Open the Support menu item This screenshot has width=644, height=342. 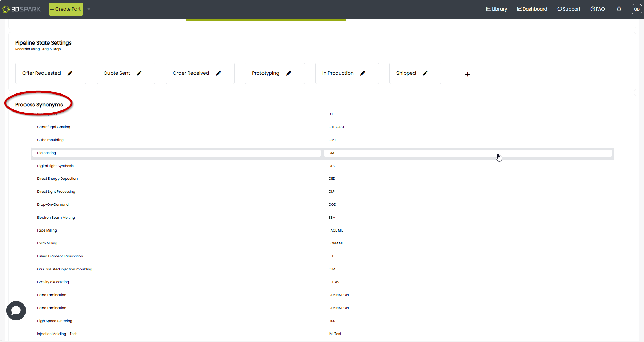pos(569,9)
